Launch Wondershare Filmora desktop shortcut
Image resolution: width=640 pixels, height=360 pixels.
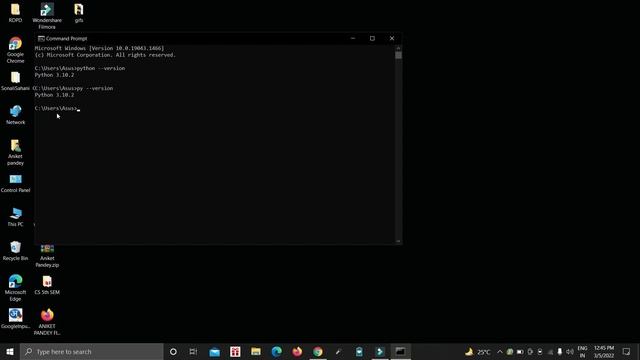[x=47, y=16]
